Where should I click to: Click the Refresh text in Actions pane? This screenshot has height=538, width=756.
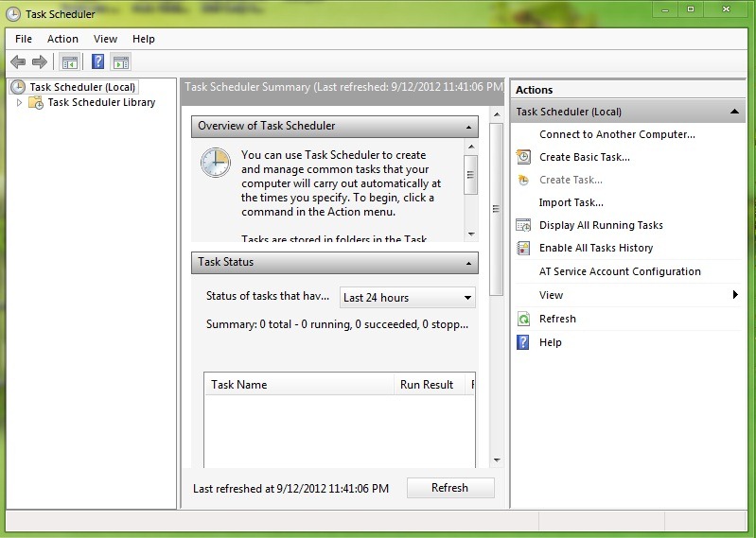[557, 319]
